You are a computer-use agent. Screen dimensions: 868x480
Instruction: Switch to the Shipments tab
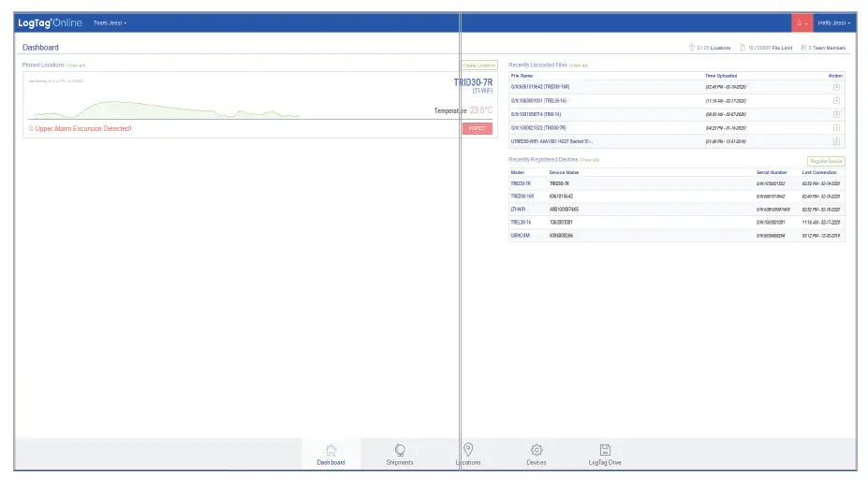400,455
